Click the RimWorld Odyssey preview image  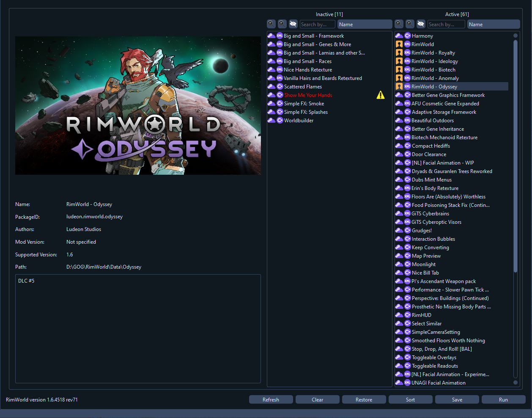click(x=138, y=105)
